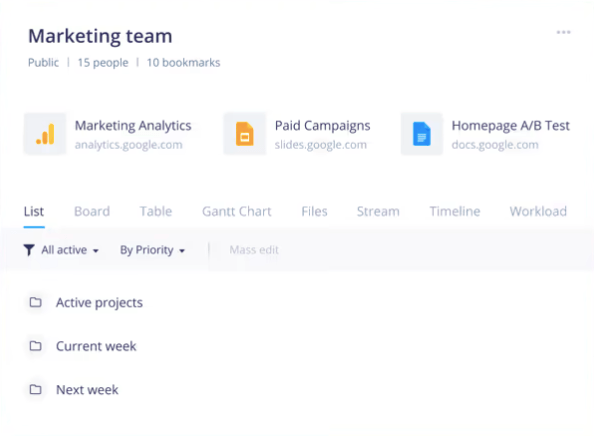Click the Next week folder icon
Screen dimensions: 594x436
[36, 389]
